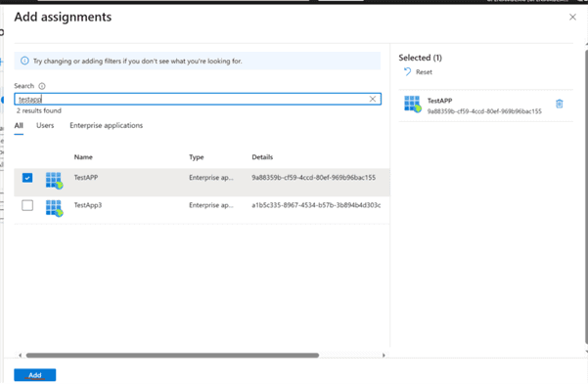The width and height of the screenshot is (588, 384).
Task: Uncheck the TestAPP checkbox
Action: coord(27,178)
